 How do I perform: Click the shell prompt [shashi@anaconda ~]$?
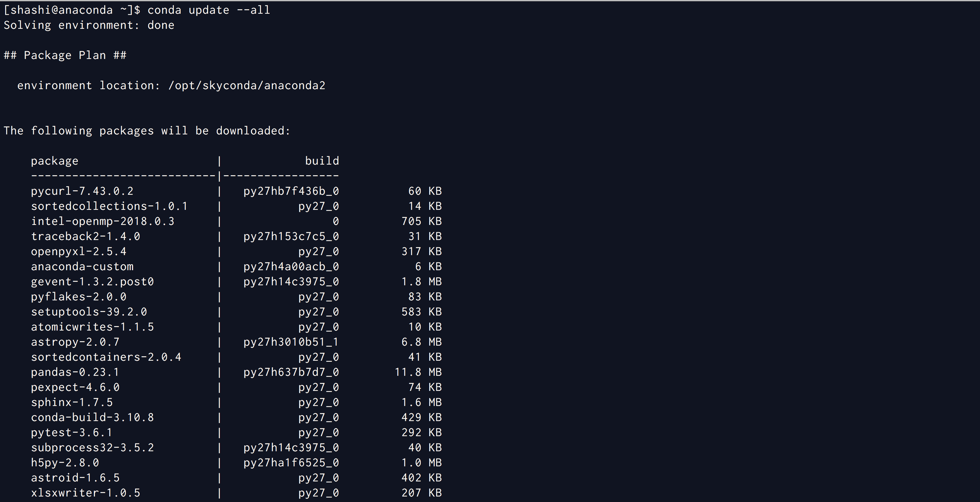[x=72, y=10]
